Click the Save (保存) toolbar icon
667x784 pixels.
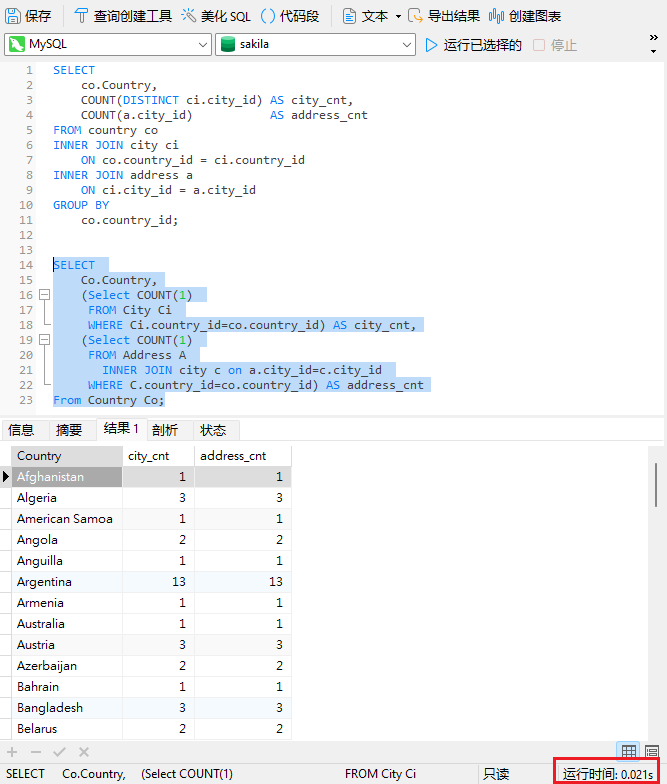coord(28,16)
